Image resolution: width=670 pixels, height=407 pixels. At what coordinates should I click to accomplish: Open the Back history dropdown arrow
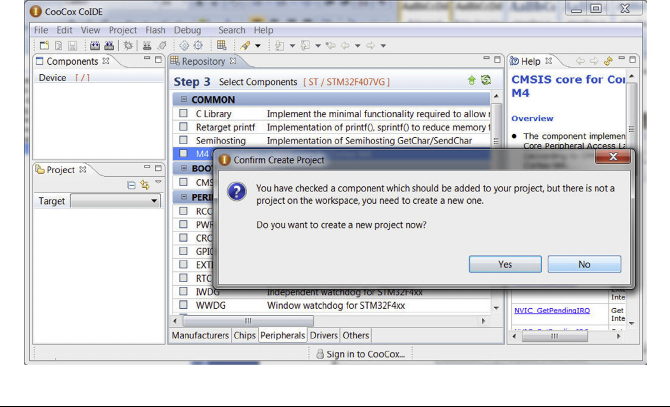pyautogui.click(x=358, y=46)
